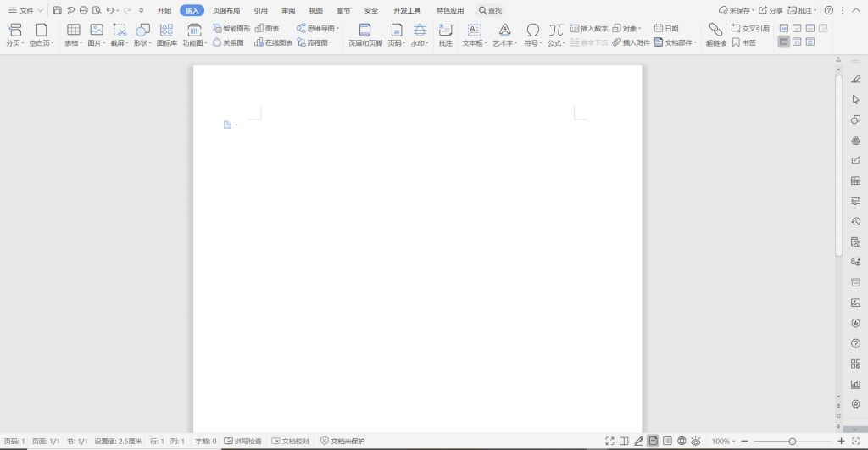The height and width of the screenshot is (450, 868).
Task: Toggle 文档校对 document proofreading in status bar
Action: tap(291, 442)
